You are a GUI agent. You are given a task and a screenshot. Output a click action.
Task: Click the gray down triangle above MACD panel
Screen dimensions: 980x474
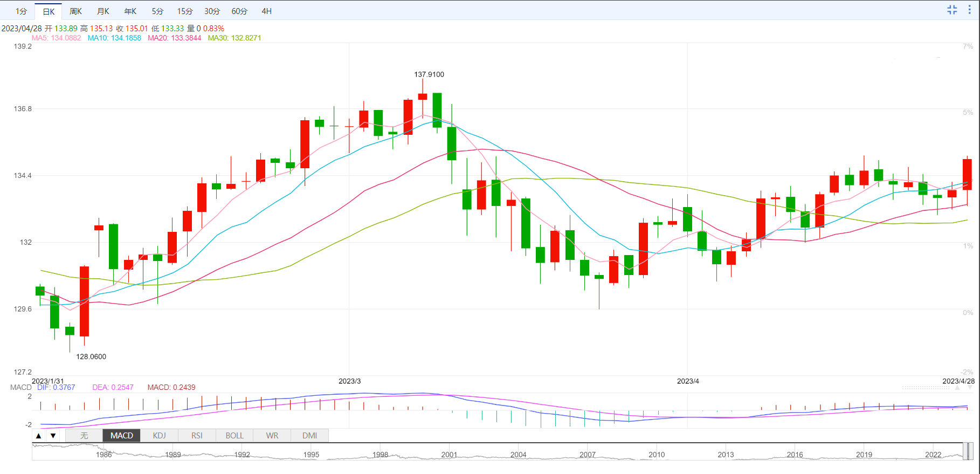click(x=970, y=388)
